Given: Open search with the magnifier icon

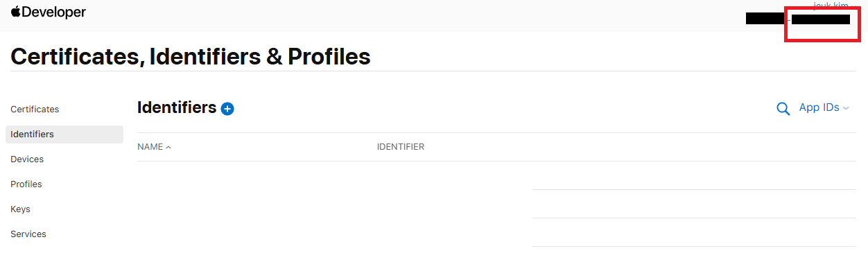Looking at the screenshot, I should click(x=783, y=109).
